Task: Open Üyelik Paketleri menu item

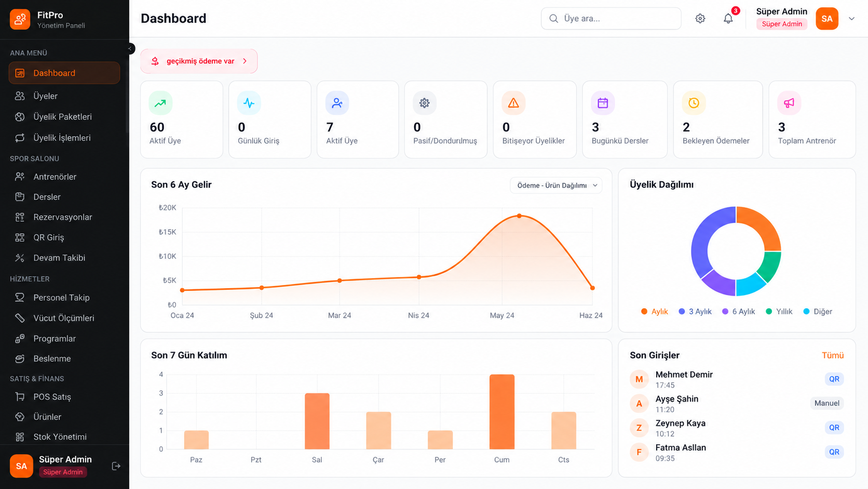Action: 64,117
